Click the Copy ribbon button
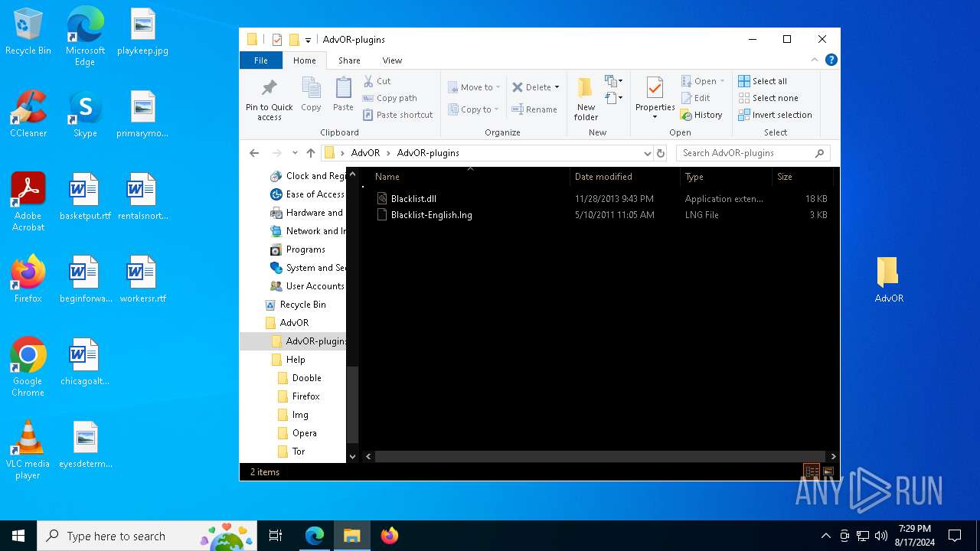 coord(311,96)
